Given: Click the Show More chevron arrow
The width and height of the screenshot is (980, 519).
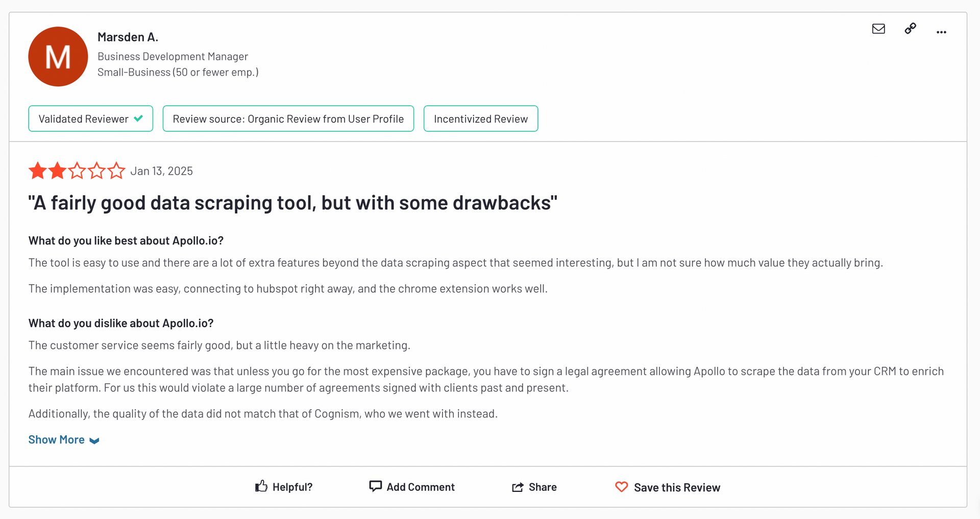Looking at the screenshot, I should [94, 441].
